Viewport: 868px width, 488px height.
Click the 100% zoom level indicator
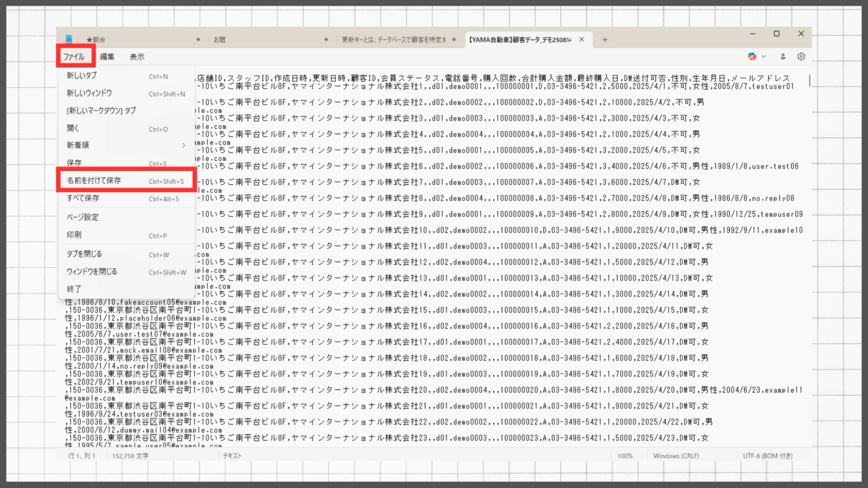[625, 456]
